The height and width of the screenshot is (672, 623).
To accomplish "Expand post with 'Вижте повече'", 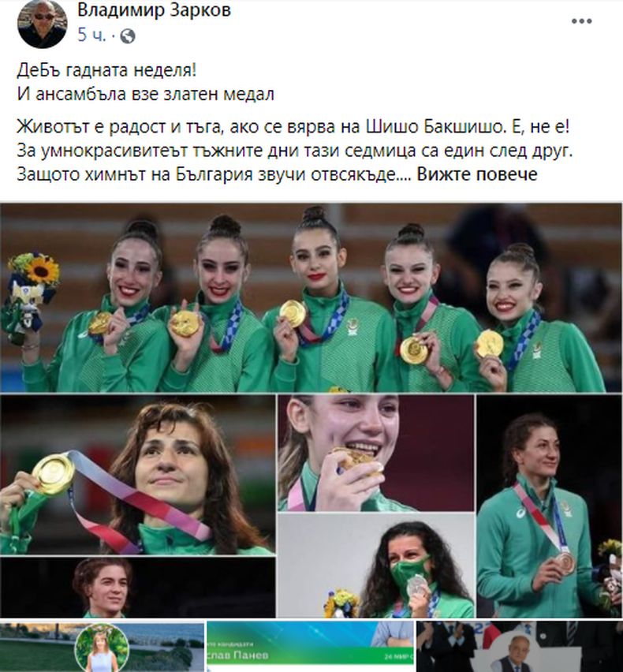I will click(477, 174).
